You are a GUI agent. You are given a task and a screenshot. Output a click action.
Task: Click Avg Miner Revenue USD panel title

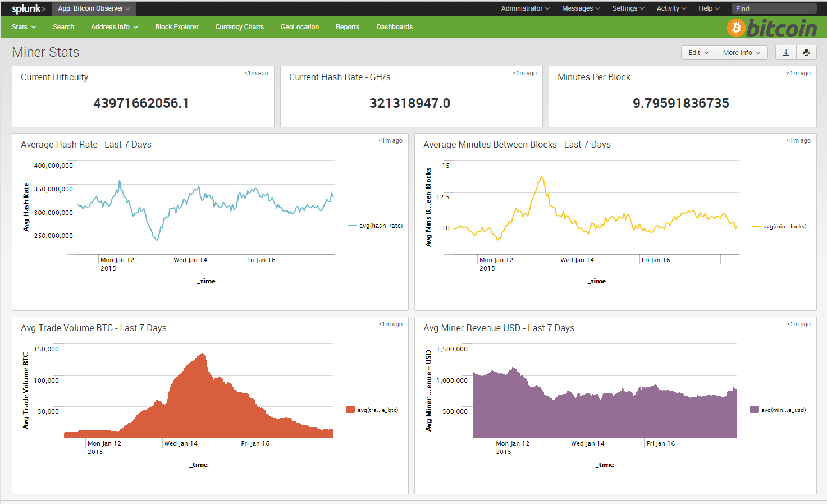pyautogui.click(x=499, y=328)
